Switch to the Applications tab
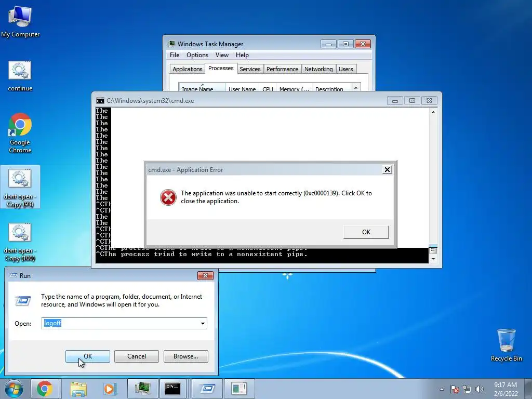 (187, 69)
